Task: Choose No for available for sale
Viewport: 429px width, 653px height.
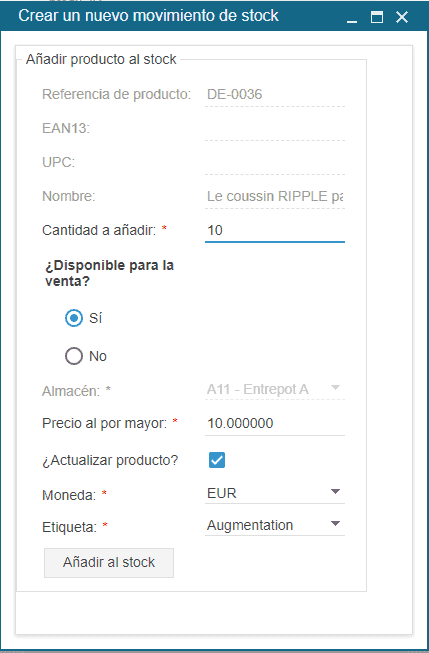Action: [x=74, y=356]
